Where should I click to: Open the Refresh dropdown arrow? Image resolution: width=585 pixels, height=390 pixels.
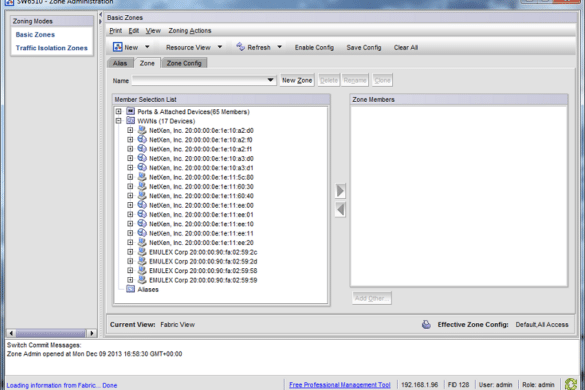tap(279, 47)
